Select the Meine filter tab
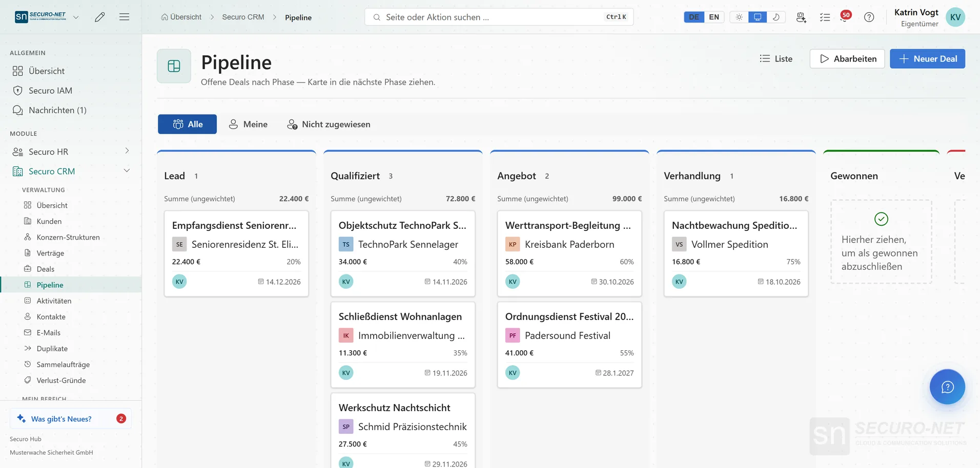980x468 pixels. [x=248, y=124]
